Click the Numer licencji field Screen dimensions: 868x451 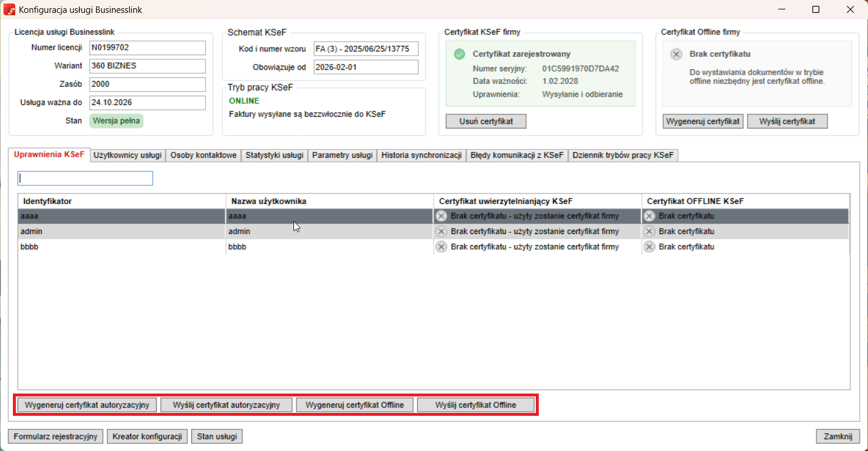pyautogui.click(x=147, y=48)
